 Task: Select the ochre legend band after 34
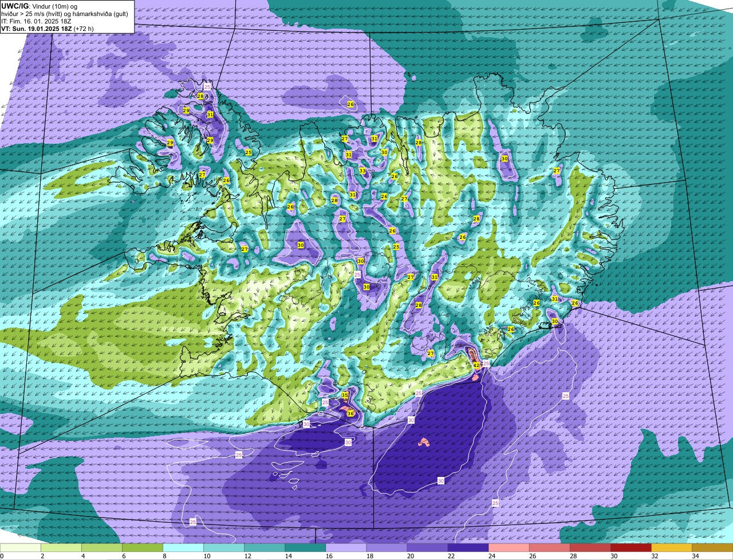click(x=712, y=548)
